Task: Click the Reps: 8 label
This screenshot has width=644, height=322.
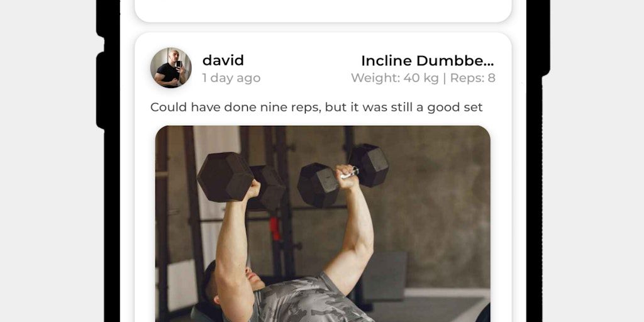Action: (473, 78)
